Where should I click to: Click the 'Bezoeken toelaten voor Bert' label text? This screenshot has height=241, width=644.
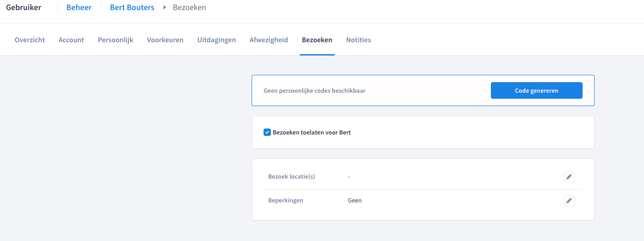click(312, 132)
